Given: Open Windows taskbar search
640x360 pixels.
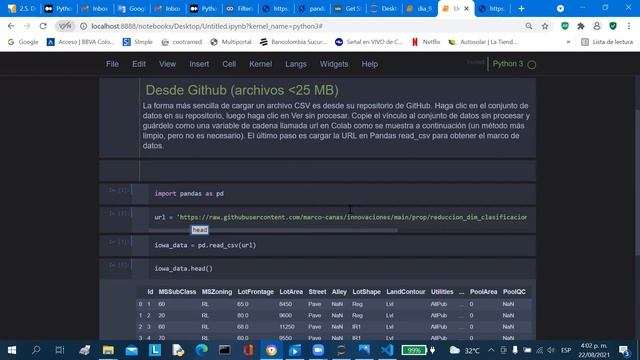Looking at the screenshot, I should coord(36,350).
